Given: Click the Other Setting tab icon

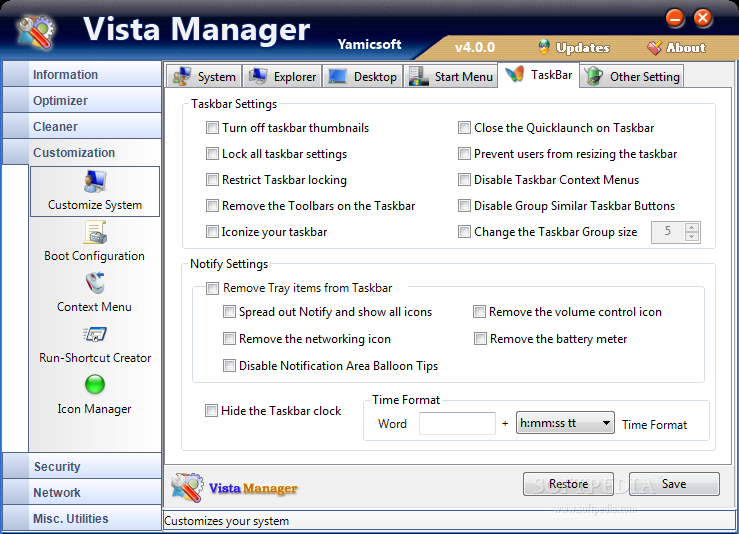Looking at the screenshot, I should point(594,76).
